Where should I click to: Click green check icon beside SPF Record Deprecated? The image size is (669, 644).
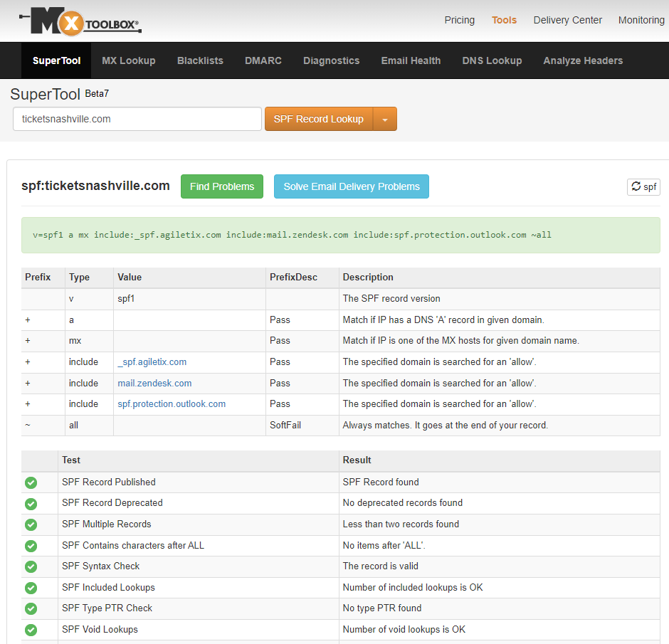[31, 504]
